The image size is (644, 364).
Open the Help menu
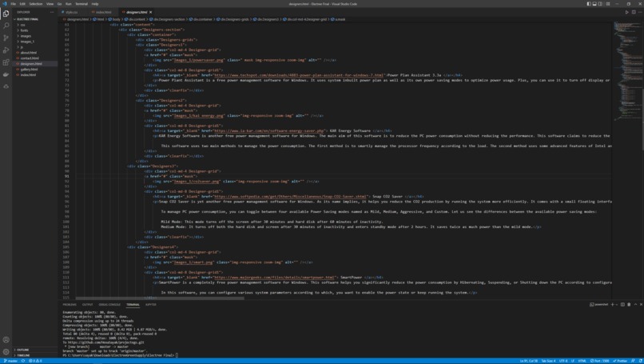pos(95,4)
